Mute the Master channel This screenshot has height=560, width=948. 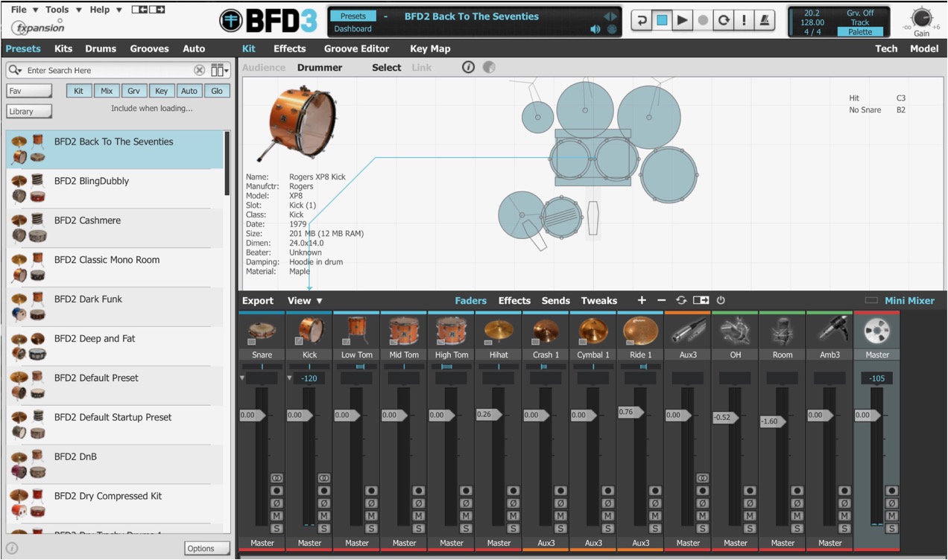coord(891,516)
